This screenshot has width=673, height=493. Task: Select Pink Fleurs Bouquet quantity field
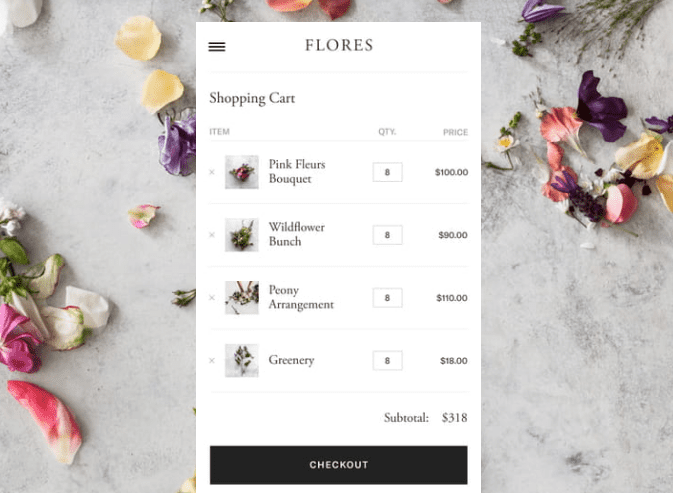388,172
